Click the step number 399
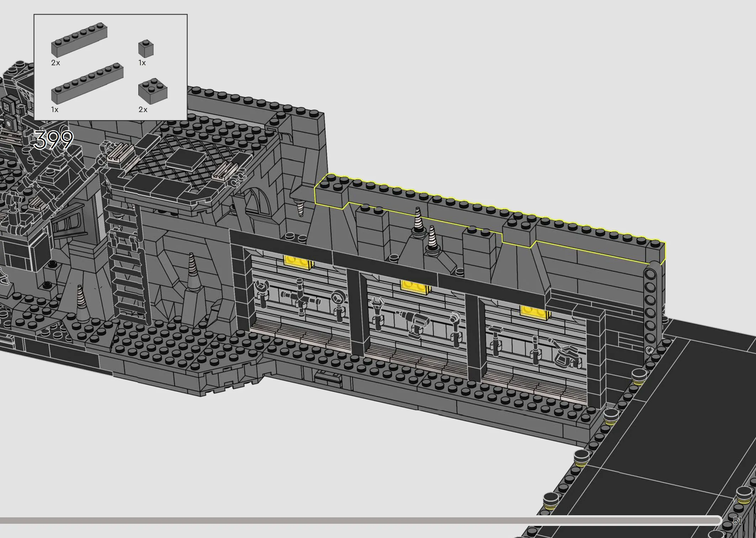The image size is (756, 538). [53, 140]
